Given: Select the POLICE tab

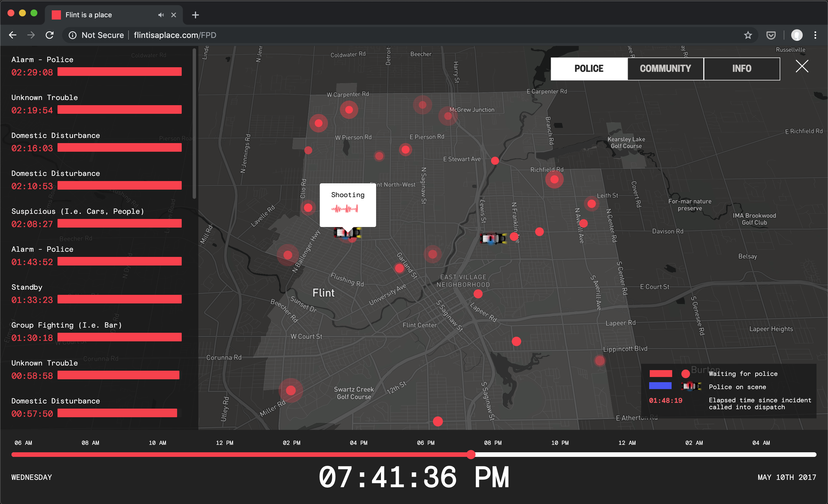Looking at the screenshot, I should pos(589,69).
